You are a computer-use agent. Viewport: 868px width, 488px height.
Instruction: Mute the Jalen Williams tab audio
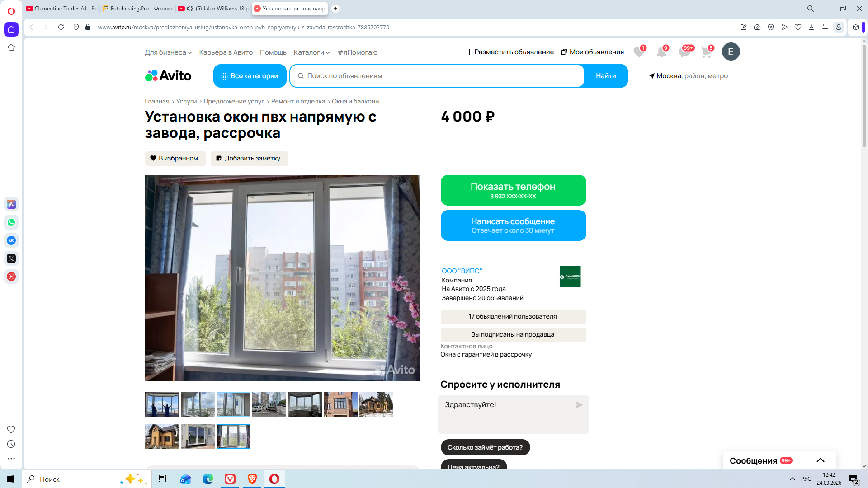click(190, 9)
